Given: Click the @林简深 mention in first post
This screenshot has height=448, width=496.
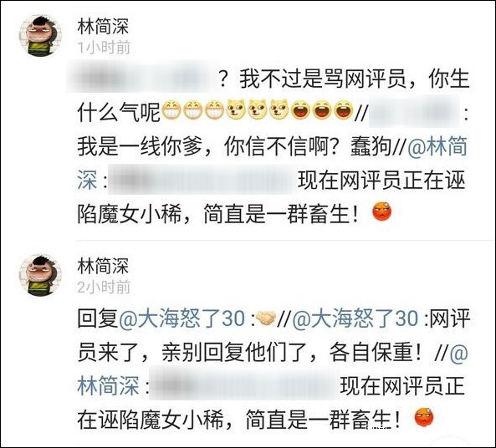Looking at the screenshot, I should [x=437, y=147].
